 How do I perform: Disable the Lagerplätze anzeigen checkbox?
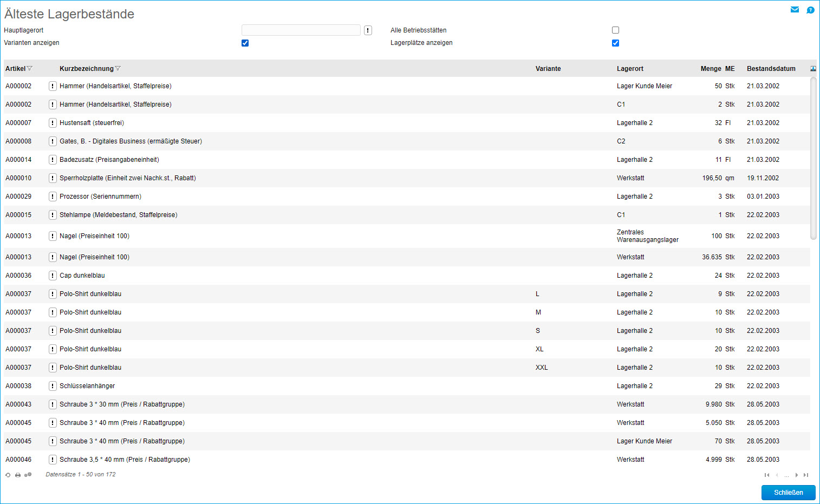(x=615, y=43)
